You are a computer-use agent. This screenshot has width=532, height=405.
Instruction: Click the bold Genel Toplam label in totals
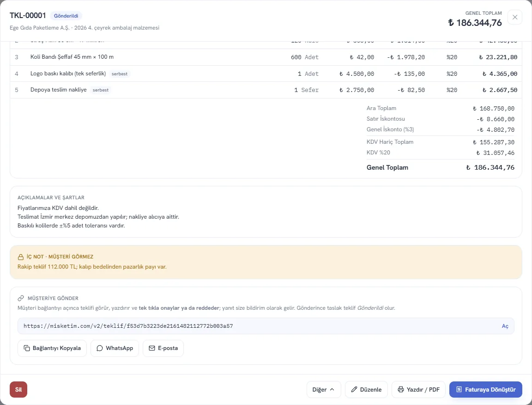tap(387, 167)
